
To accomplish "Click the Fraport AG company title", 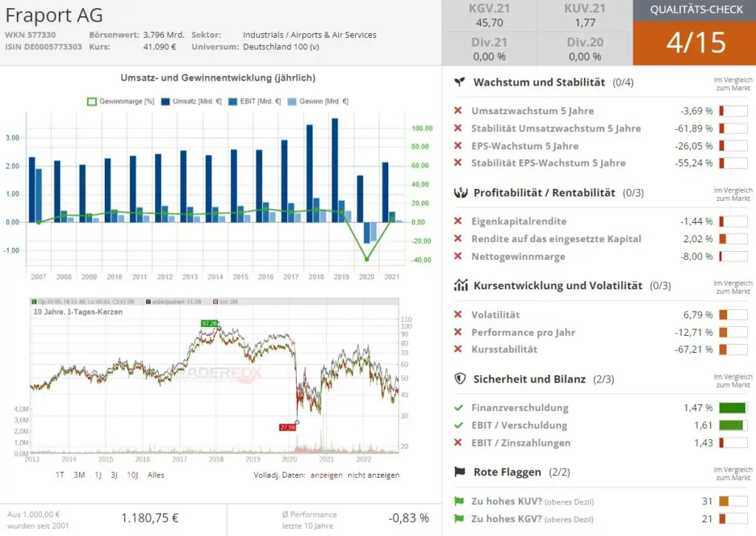I will pos(54,15).
